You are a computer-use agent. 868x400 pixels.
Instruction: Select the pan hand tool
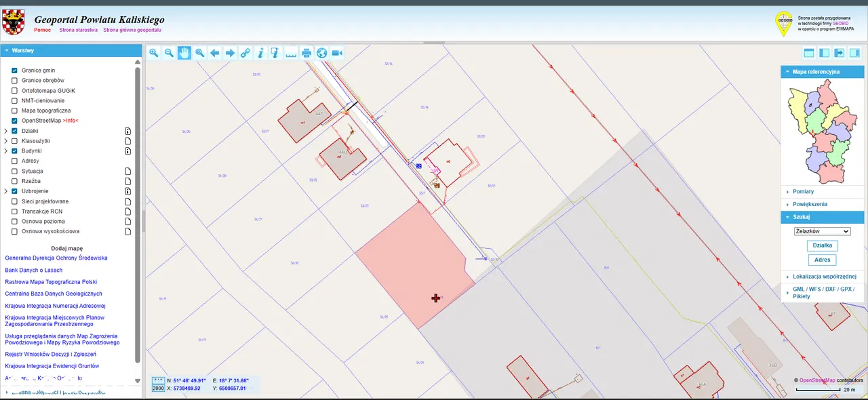pyautogui.click(x=184, y=53)
